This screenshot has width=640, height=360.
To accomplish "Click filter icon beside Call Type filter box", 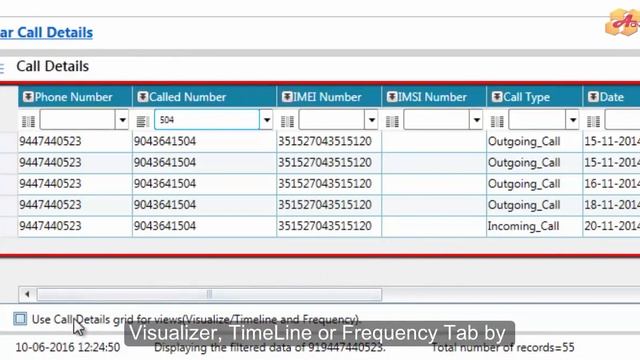I will 497,121.
